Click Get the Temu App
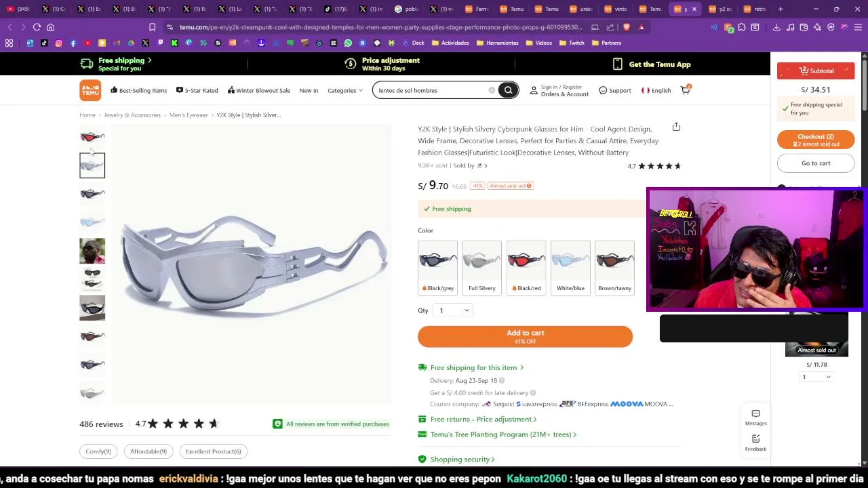This screenshot has height=488, width=868. [x=652, y=64]
